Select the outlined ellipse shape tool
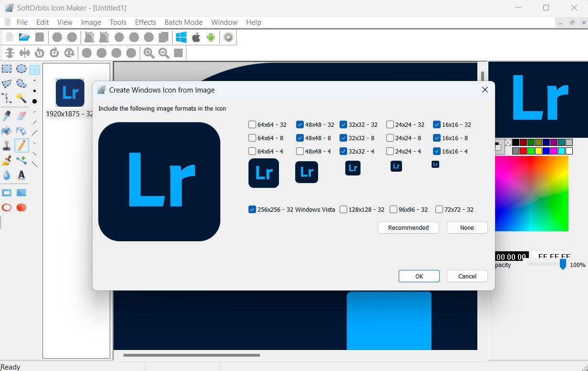 click(x=7, y=207)
